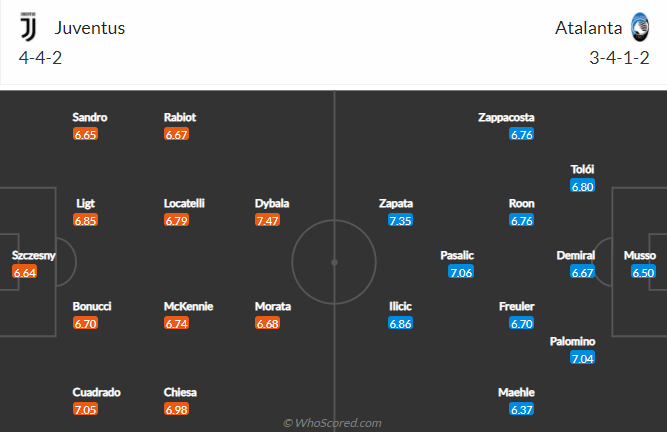Open Chiesa's player profile
The image size is (667, 432).
pyautogui.click(x=180, y=392)
